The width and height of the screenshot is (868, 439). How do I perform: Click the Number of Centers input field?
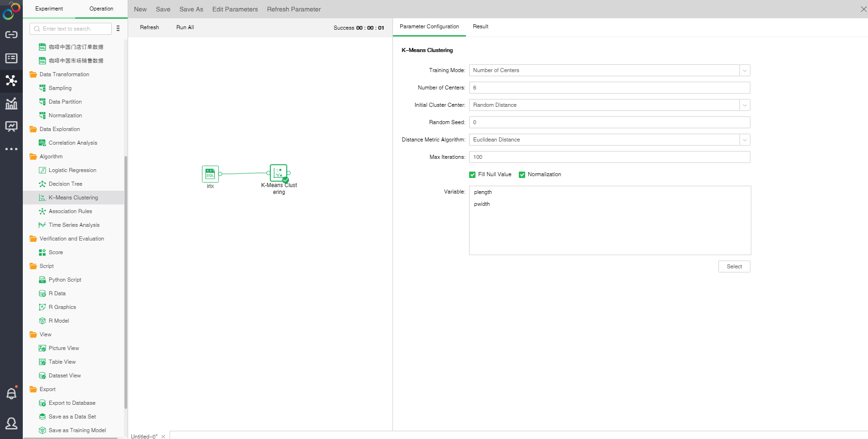coord(610,88)
